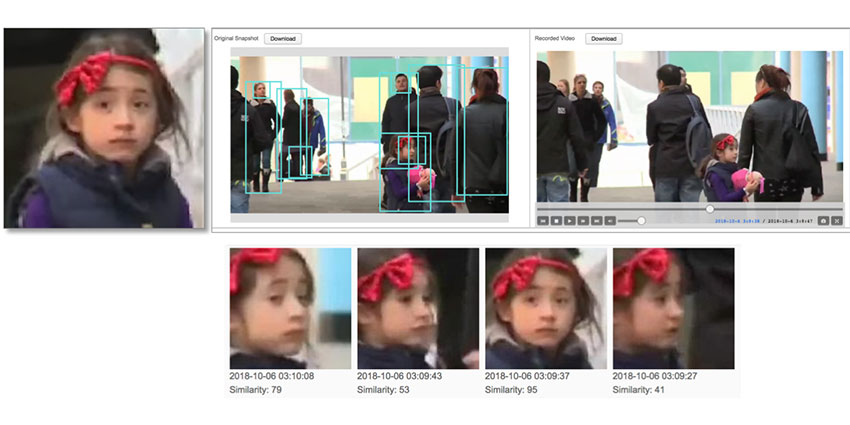Image resolution: width=850 pixels, height=425 pixels.
Task: Click the volume slider knob
Action: (x=641, y=221)
